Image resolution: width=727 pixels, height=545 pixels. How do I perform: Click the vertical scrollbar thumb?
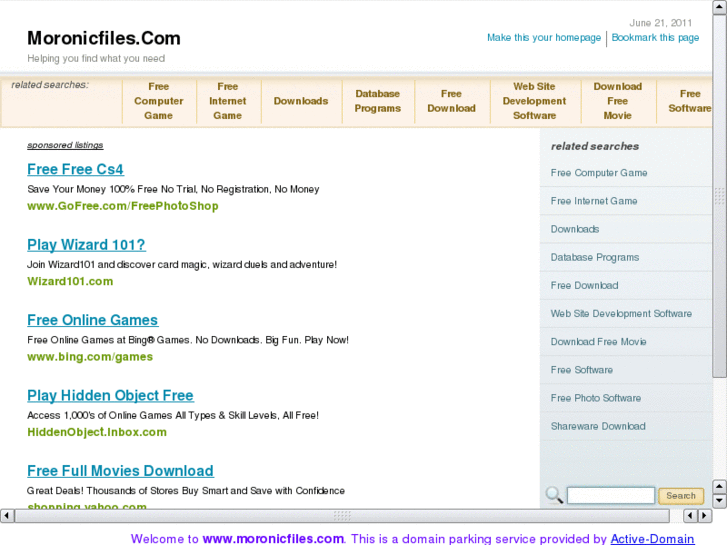720,196
